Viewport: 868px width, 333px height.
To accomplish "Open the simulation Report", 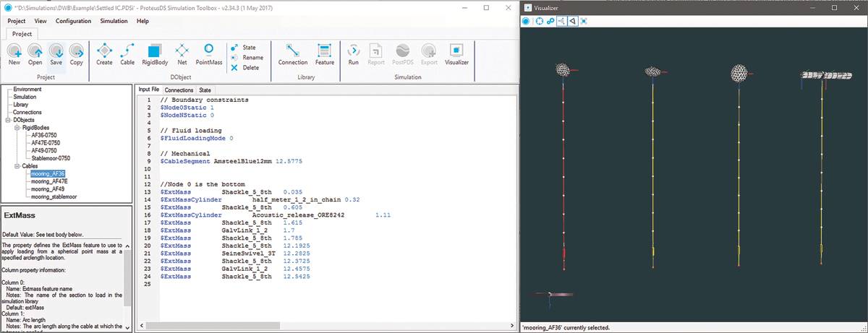I will pyautogui.click(x=376, y=55).
